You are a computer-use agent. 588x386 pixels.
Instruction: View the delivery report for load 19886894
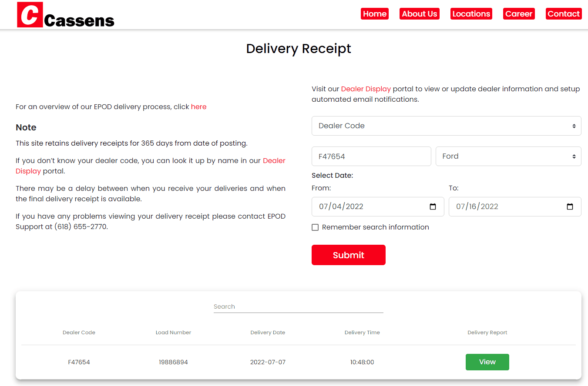click(x=487, y=362)
